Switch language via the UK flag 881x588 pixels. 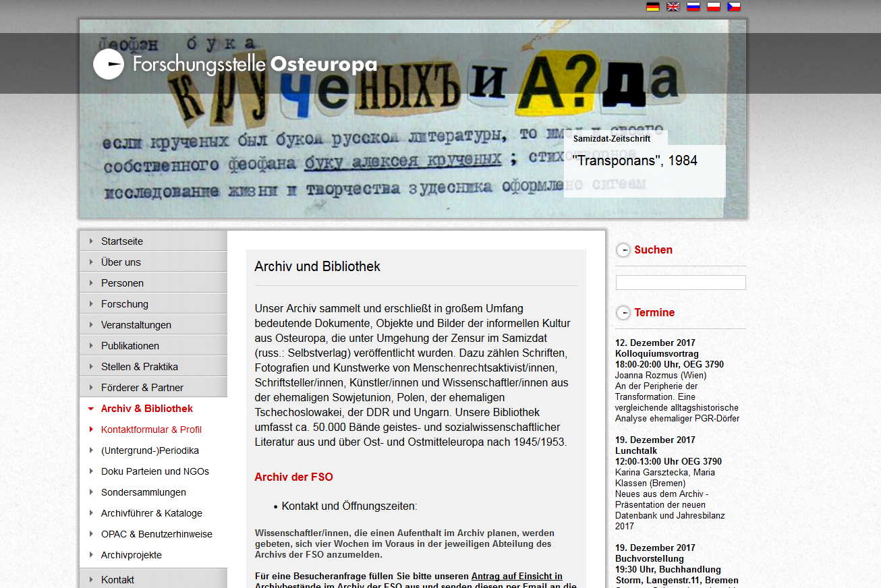[x=673, y=7]
